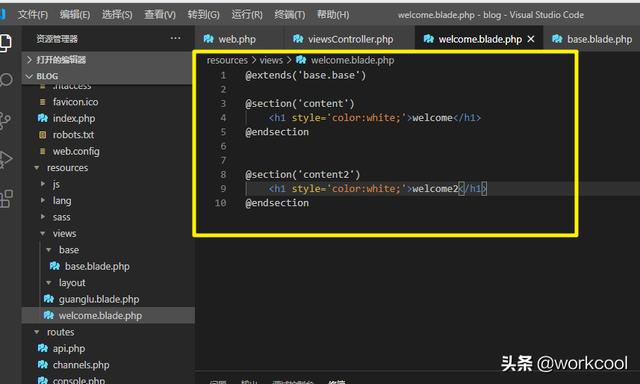Open the Explorer activity bar icon
This screenshot has width=640, height=384.
(x=5, y=43)
